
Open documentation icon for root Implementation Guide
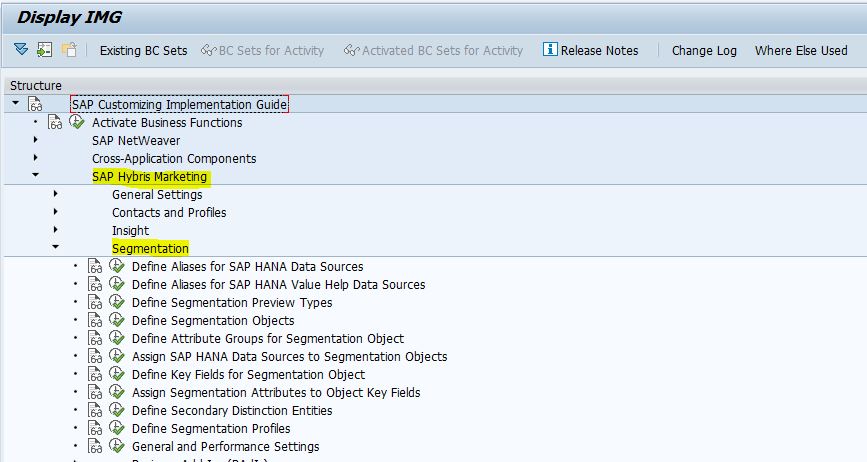point(35,104)
